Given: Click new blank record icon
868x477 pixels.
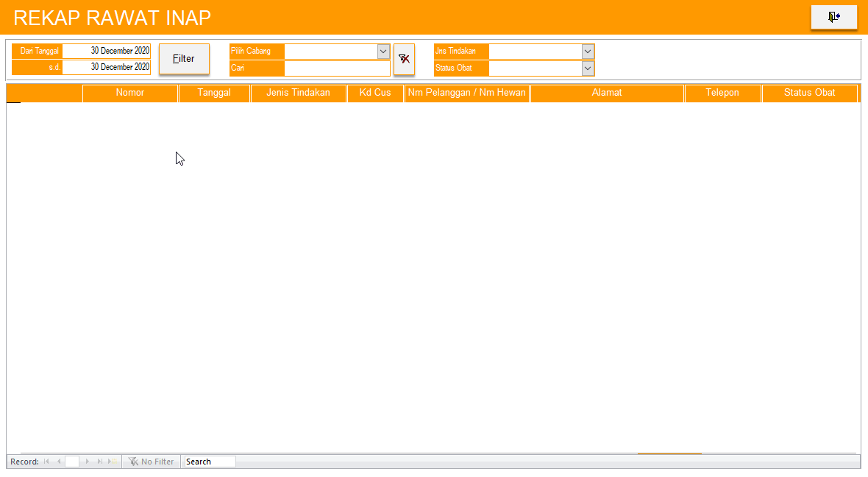Looking at the screenshot, I should pos(113,462).
